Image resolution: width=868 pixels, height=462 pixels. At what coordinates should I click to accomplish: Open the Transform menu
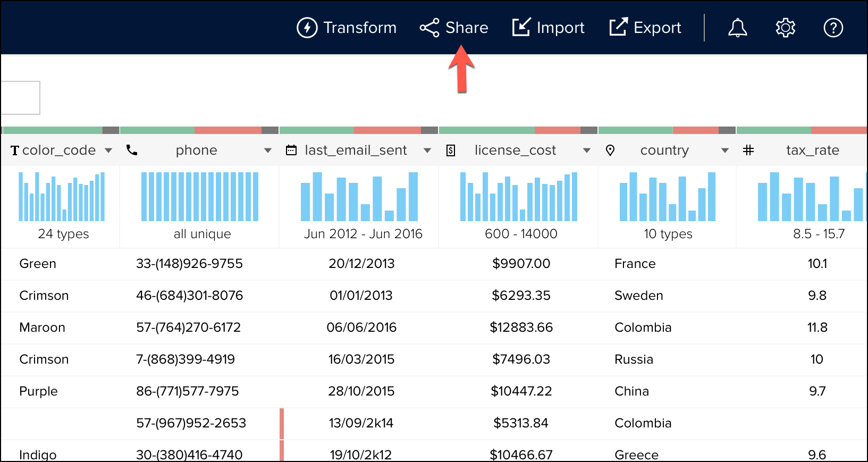(x=347, y=28)
